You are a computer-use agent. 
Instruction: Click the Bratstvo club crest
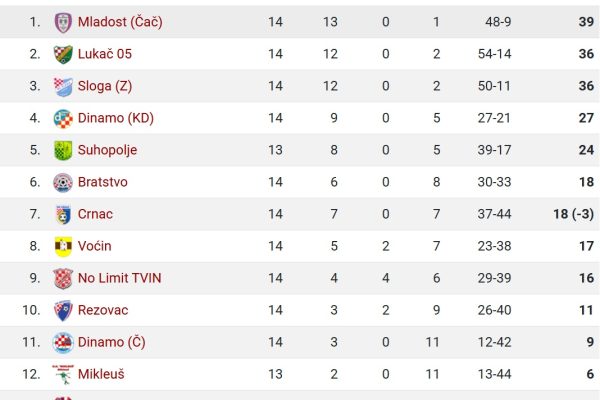point(63,183)
